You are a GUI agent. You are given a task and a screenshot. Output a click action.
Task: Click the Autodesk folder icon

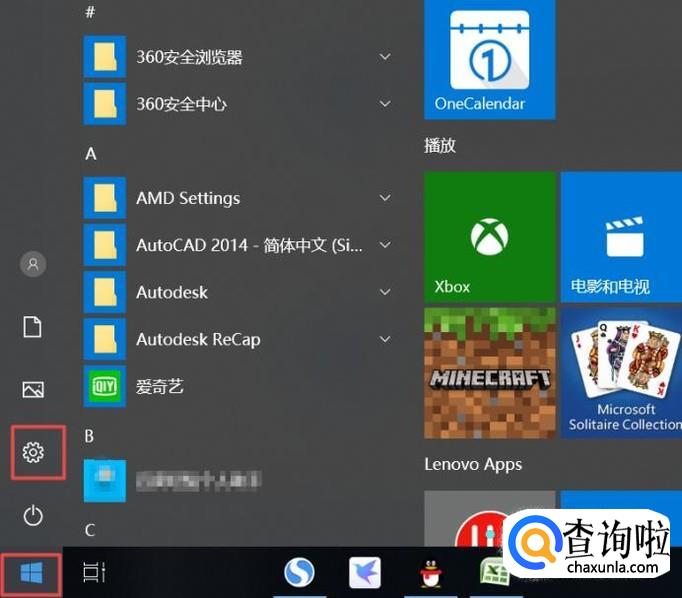(x=105, y=292)
